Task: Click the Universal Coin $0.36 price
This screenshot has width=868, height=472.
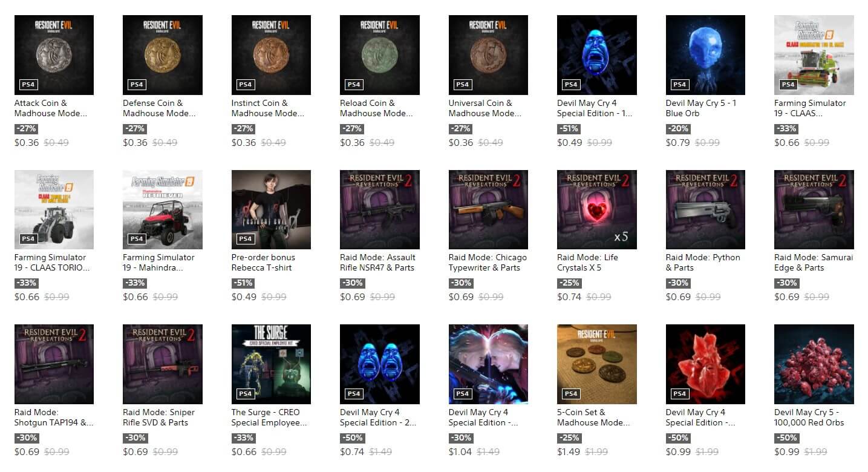Action: [461, 143]
